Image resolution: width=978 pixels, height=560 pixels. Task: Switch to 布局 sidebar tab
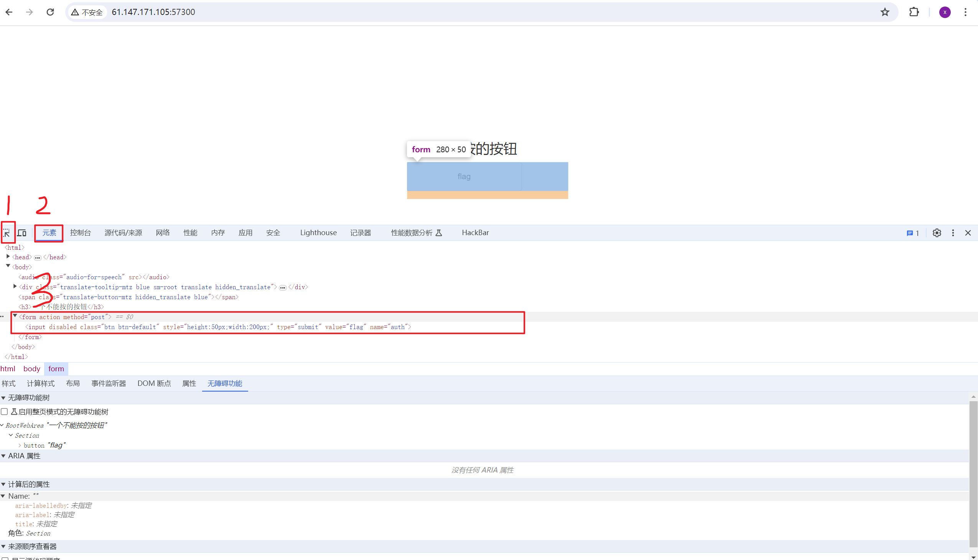click(x=73, y=384)
